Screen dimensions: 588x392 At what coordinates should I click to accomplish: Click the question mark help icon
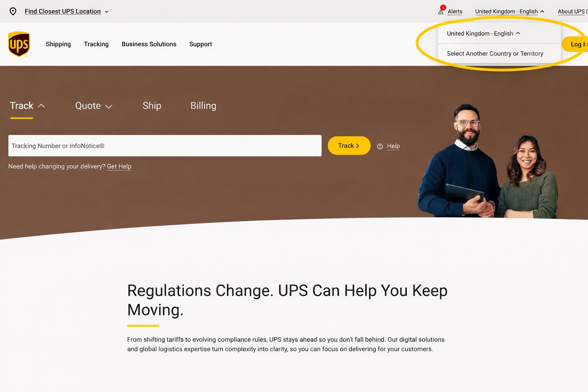tap(380, 146)
